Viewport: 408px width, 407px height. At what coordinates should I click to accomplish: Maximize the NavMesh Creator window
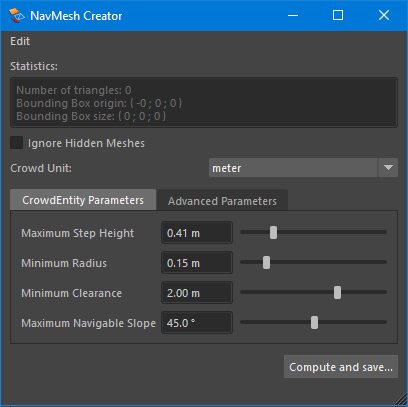338,15
